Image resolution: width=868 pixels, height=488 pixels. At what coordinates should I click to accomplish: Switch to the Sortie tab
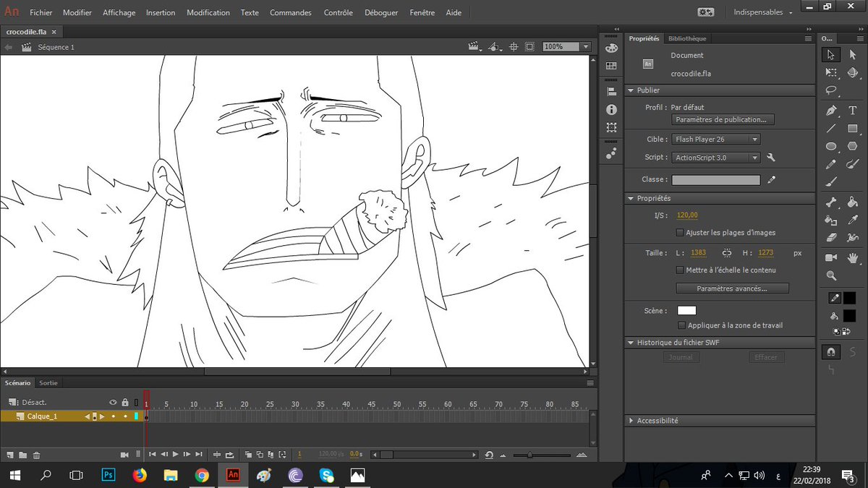click(48, 382)
